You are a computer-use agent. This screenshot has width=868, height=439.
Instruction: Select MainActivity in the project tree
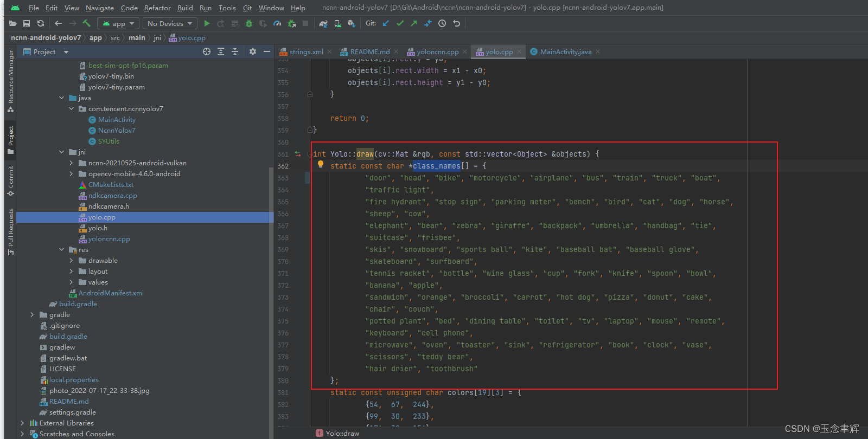(x=117, y=120)
